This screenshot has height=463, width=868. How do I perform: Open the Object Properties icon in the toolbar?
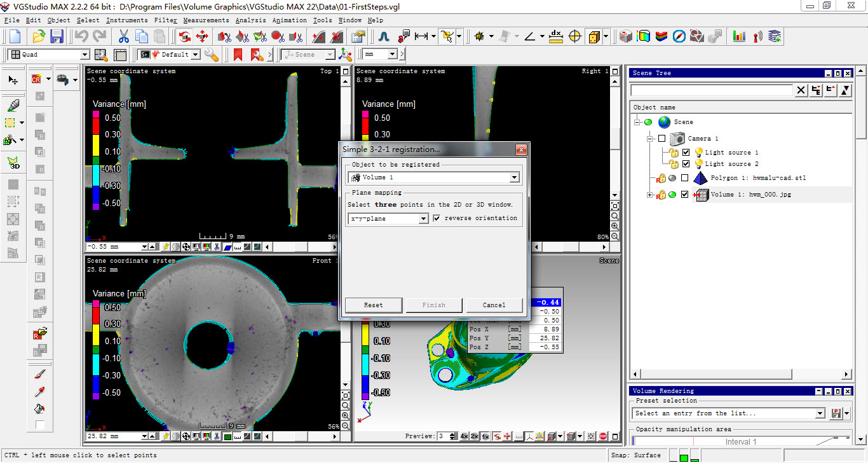tap(357, 36)
